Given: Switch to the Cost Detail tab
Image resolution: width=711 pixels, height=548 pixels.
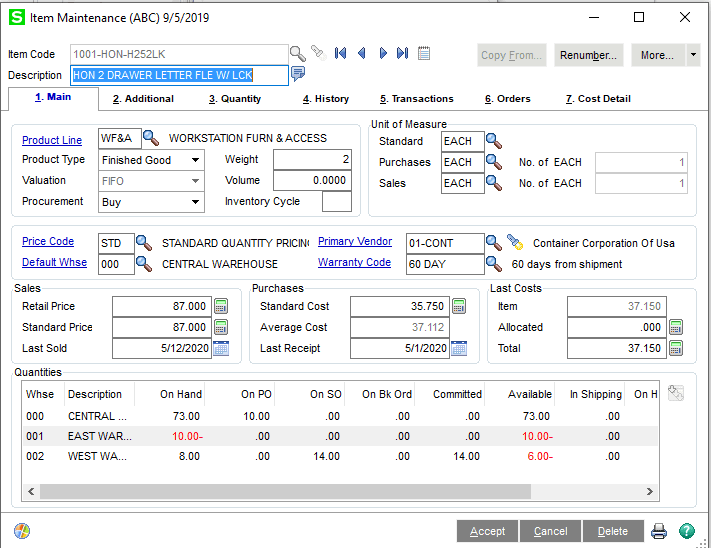Looking at the screenshot, I should pos(598,99).
